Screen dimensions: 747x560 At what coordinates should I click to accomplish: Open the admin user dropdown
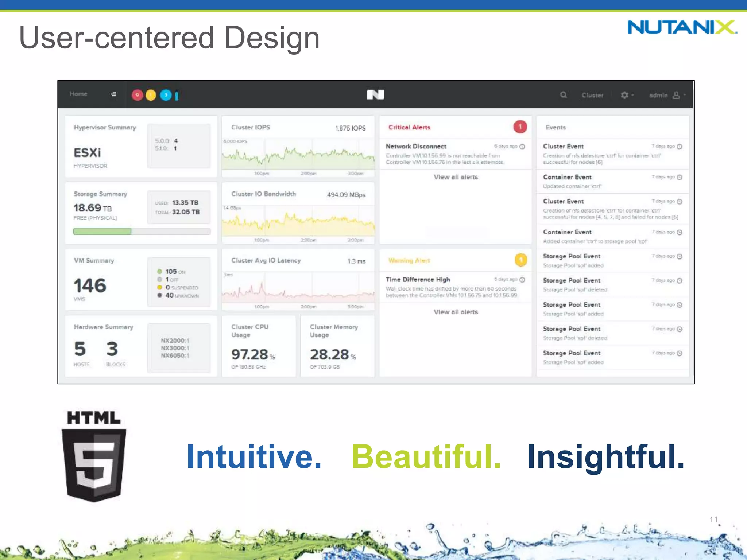tap(667, 95)
